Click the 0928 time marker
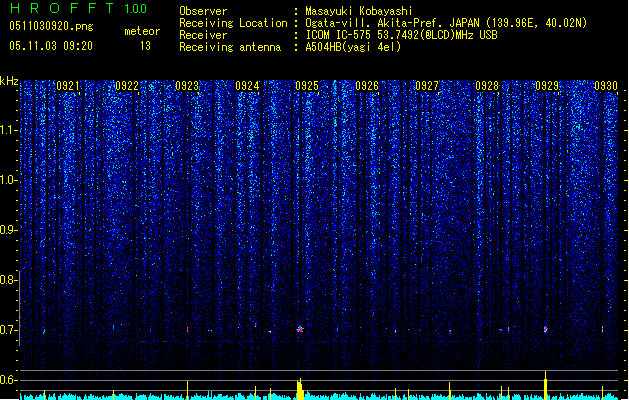Screen dimensions: 629x400 (x=487, y=86)
